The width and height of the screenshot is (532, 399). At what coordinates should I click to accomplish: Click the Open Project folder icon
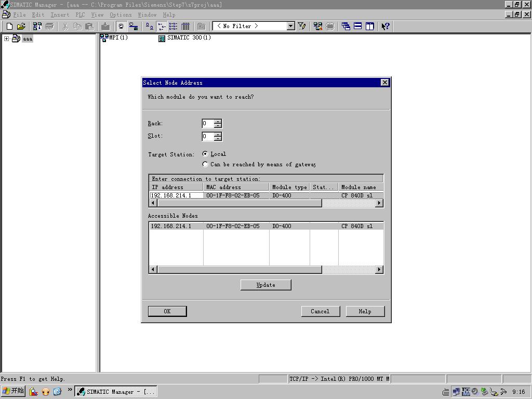[x=21, y=26]
